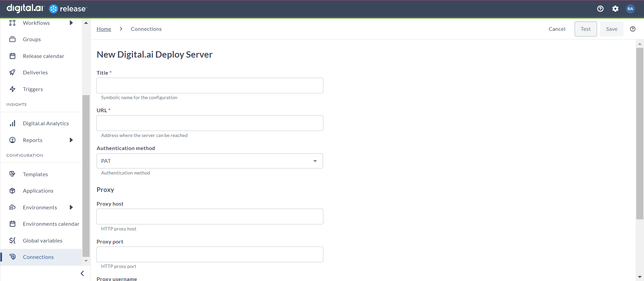Open the Deliveries page
The width and height of the screenshot is (644, 281).
click(x=35, y=72)
